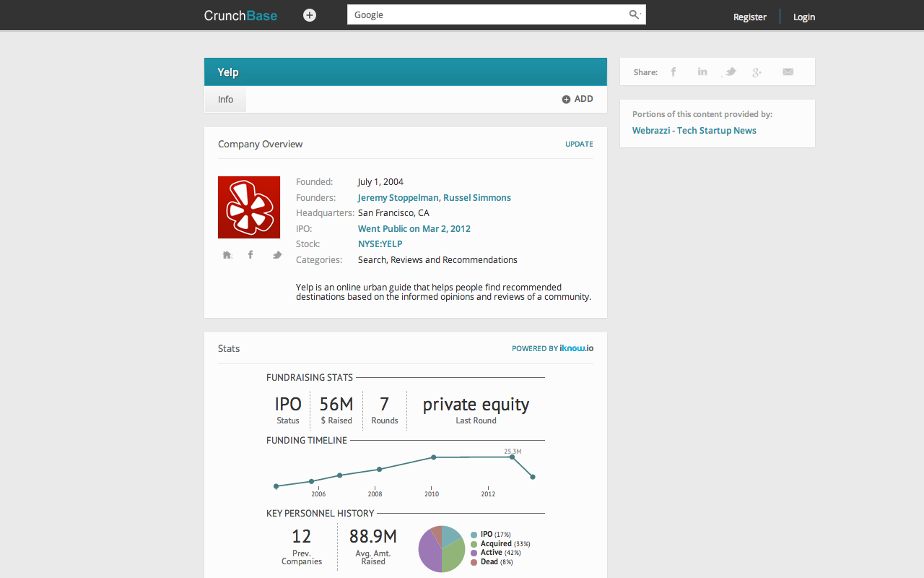Viewport: 924px width, 578px height.
Task: Share on Facebook icon
Action: click(x=674, y=72)
